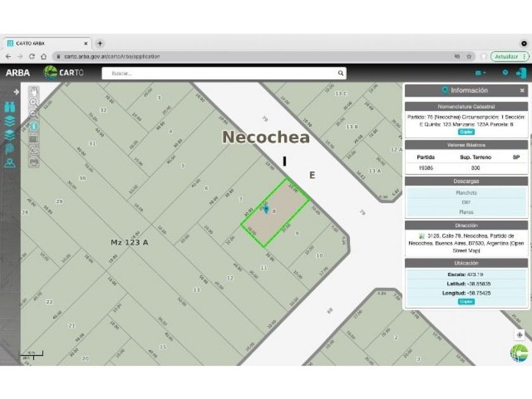Viewport: 532px width, 399px height.
Task: Copy the Ubicación coordinates with Copiar
Action: coord(466,301)
